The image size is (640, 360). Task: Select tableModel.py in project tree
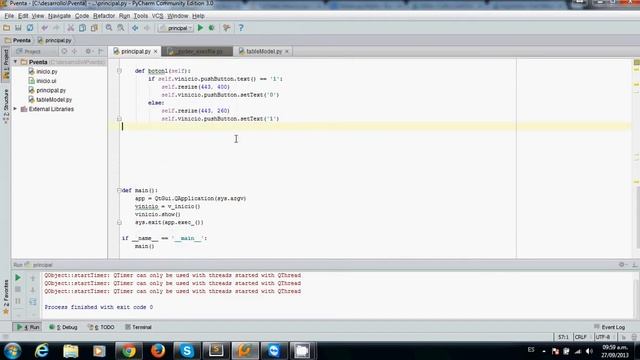pyautogui.click(x=50, y=100)
